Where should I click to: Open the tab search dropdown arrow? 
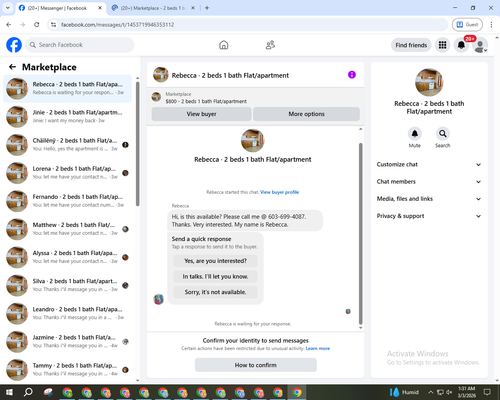7,8
